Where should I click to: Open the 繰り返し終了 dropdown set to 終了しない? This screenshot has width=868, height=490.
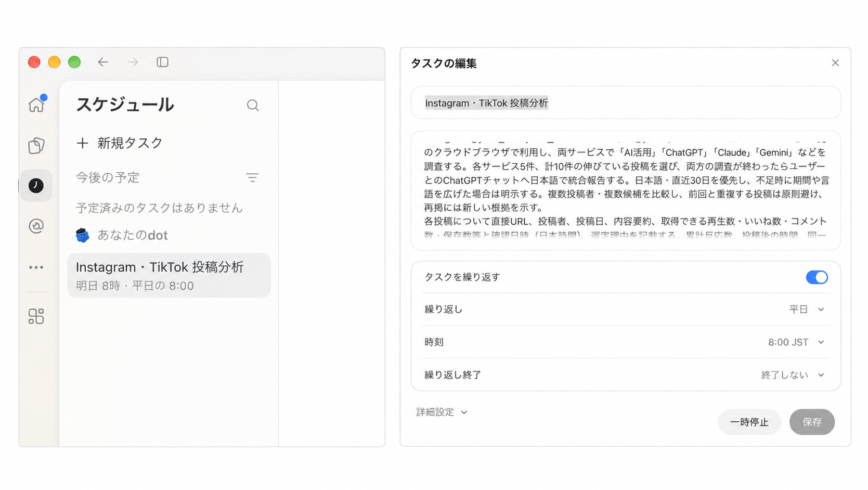[793, 375]
